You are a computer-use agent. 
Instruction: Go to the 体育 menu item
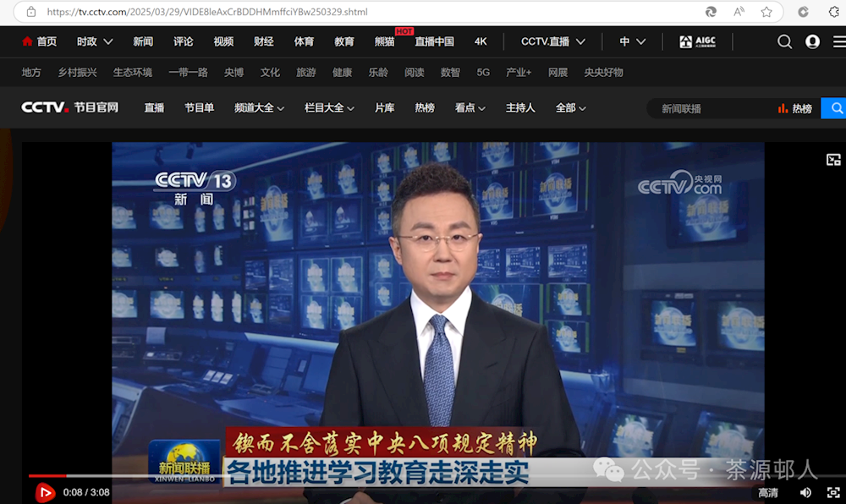pos(304,41)
